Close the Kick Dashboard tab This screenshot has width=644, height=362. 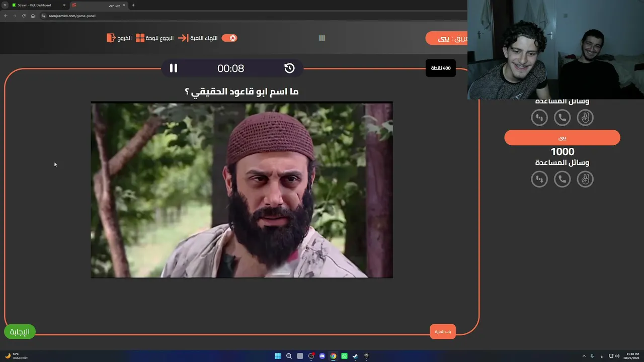(64, 5)
